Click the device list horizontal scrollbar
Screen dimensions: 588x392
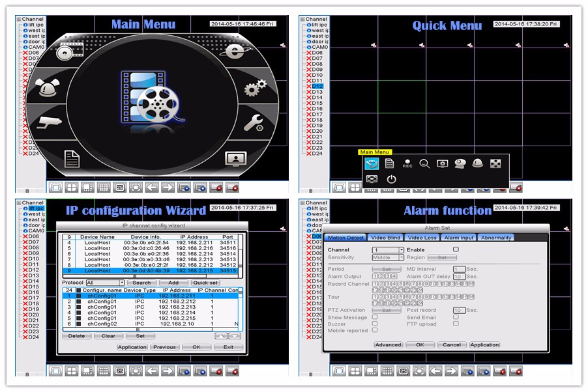click(x=150, y=276)
